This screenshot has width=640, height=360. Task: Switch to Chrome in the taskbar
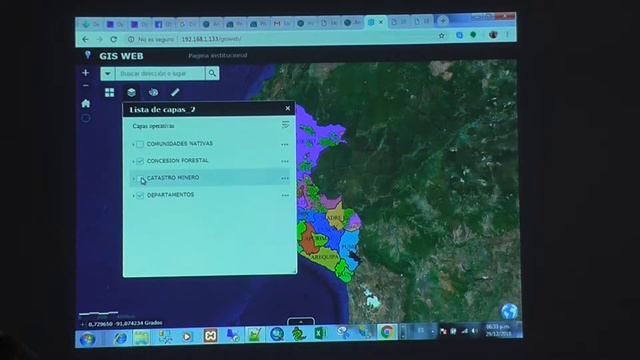pyautogui.click(x=387, y=332)
